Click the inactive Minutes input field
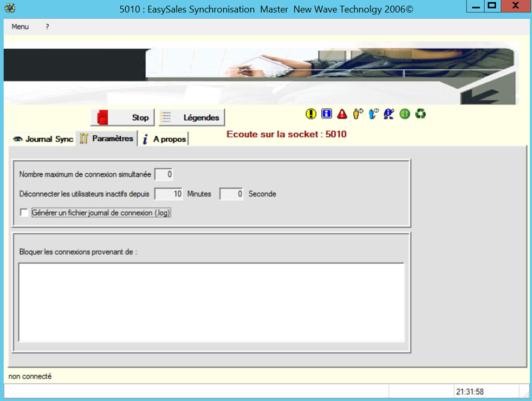Screen dimensions: 532x401 (x=168, y=194)
